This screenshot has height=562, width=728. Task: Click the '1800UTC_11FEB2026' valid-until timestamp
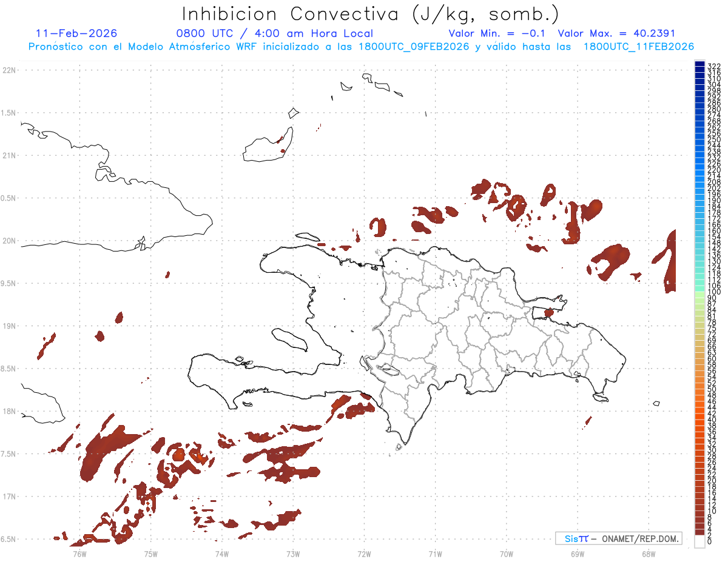(639, 47)
